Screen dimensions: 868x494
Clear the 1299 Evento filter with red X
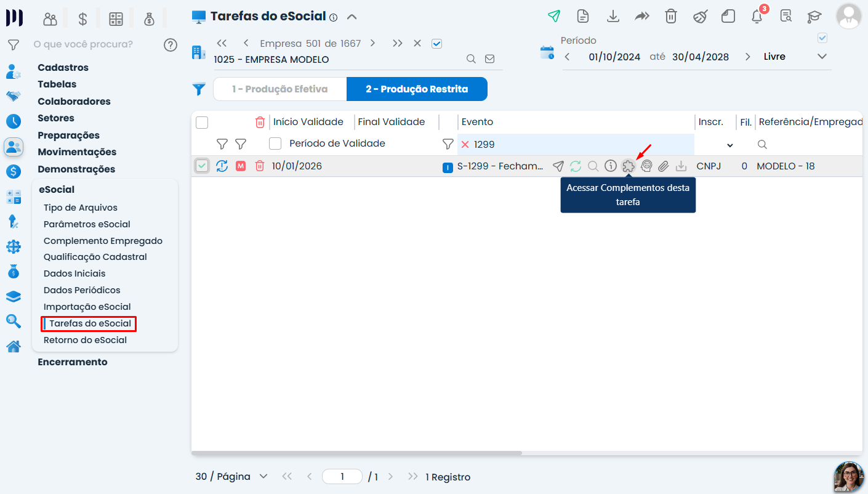point(465,144)
